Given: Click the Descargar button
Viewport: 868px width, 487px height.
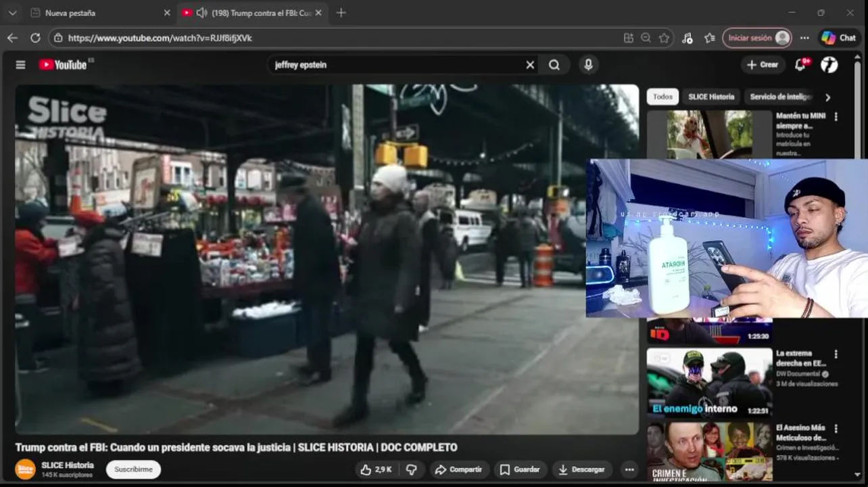Looking at the screenshot, I should [x=581, y=469].
